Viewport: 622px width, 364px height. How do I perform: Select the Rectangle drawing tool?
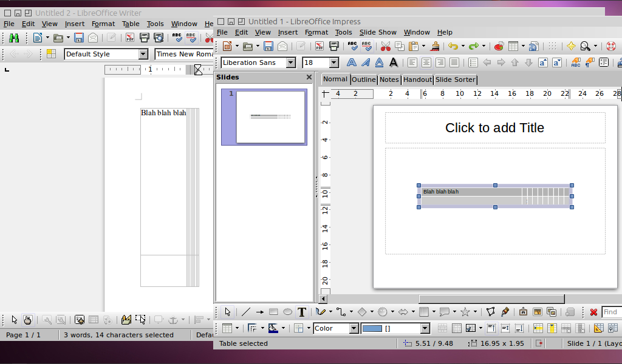[273, 312]
